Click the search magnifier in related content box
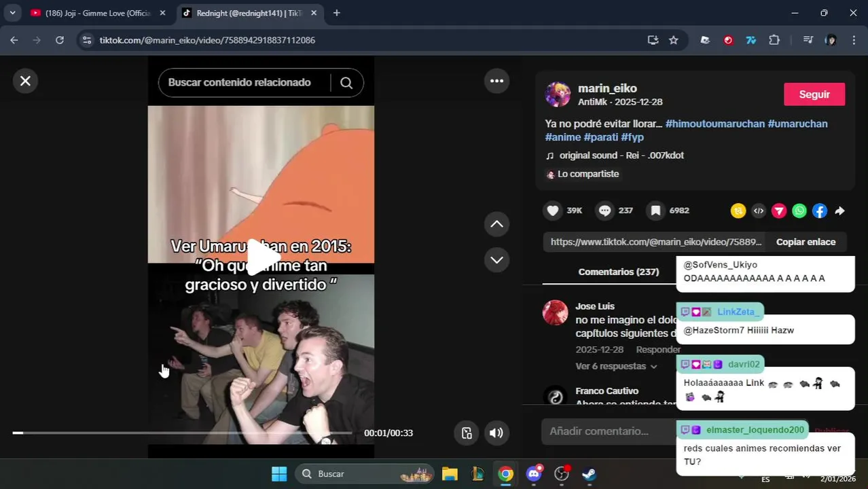The image size is (868, 489). click(x=346, y=83)
